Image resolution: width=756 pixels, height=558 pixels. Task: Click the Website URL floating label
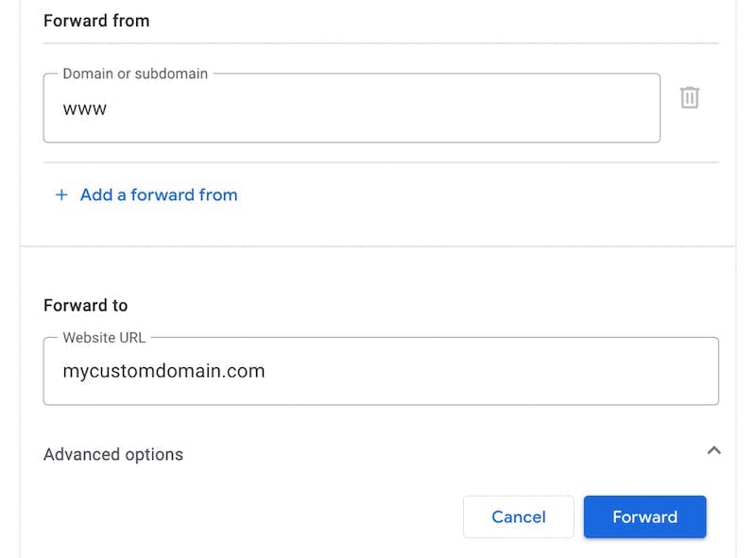coord(104,337)
